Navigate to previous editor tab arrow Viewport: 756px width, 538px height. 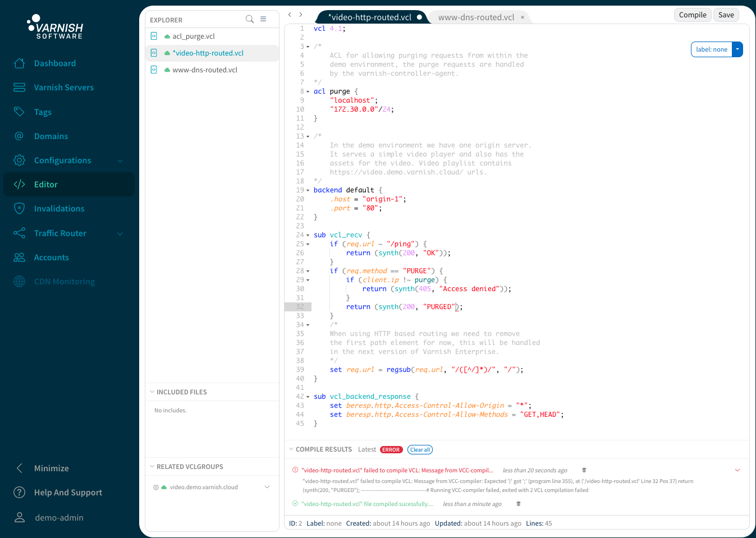point(290,15)
